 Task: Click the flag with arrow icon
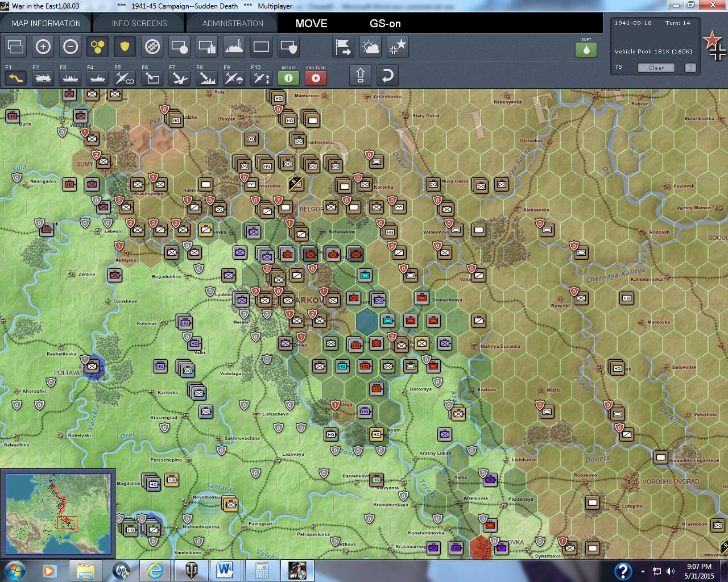344,47
